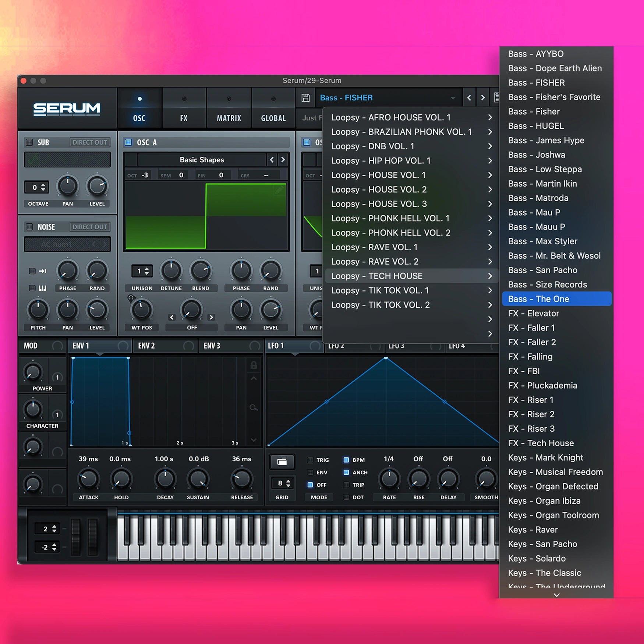The width and height of the screenshot is (644, 644).
Task: Enable the NOISE oscillator
Action: click(x=29, y=227)
